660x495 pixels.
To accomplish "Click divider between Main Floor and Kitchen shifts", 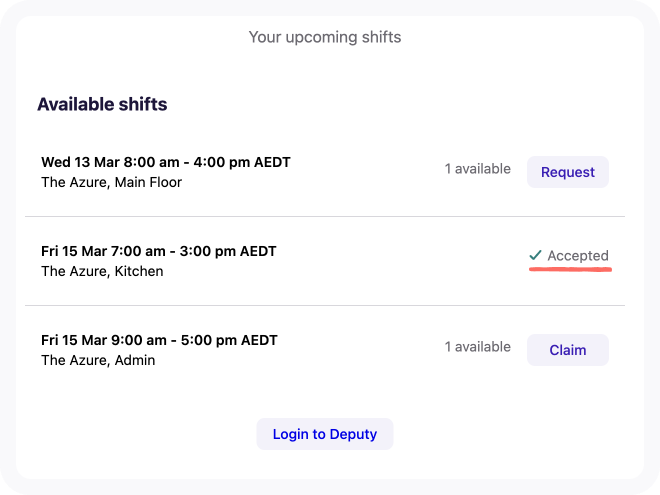I will point(325,216).
